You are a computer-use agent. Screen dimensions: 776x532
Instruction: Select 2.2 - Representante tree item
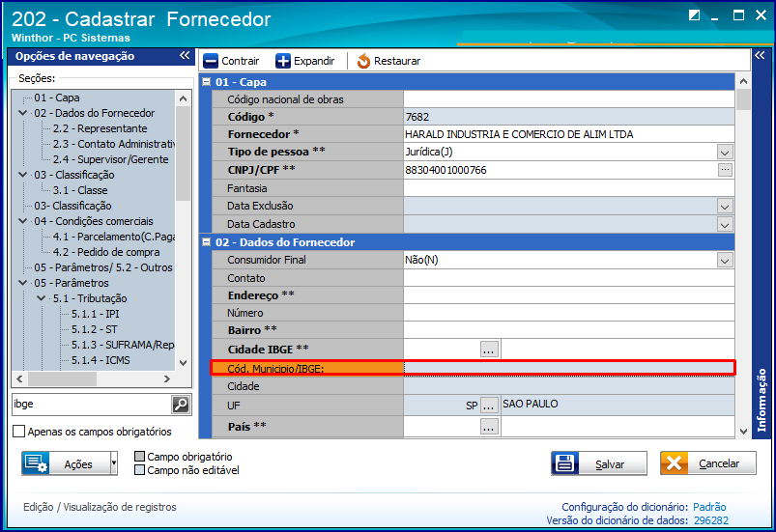point(100,128)
